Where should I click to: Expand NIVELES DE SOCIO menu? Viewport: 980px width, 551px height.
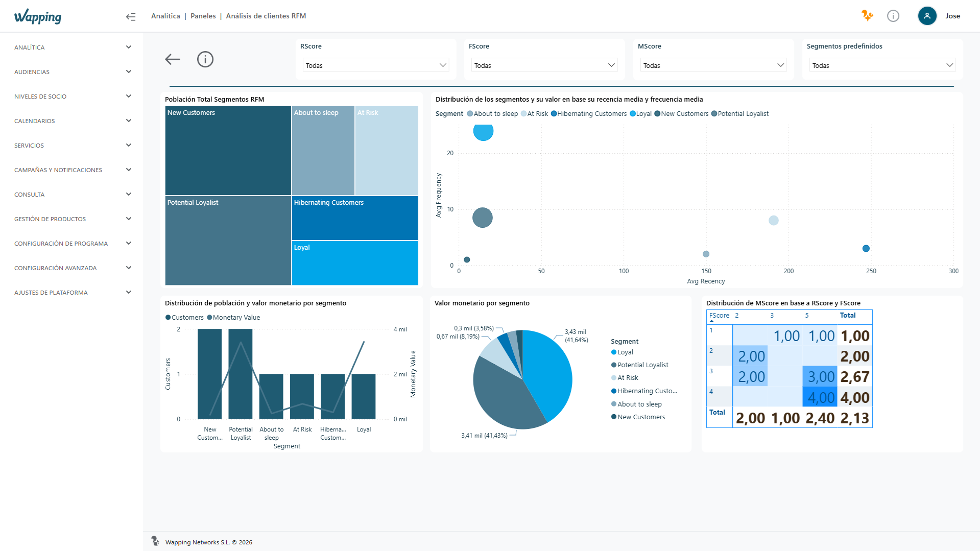tap(71, 97)
